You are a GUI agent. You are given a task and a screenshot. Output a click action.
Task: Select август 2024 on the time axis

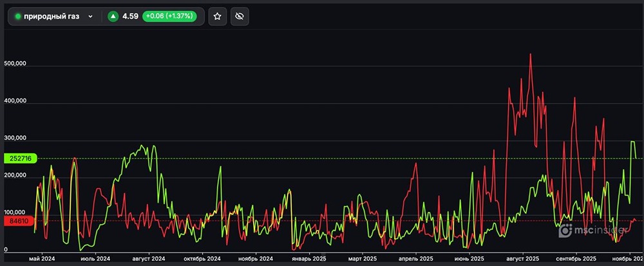coord(148,259)
